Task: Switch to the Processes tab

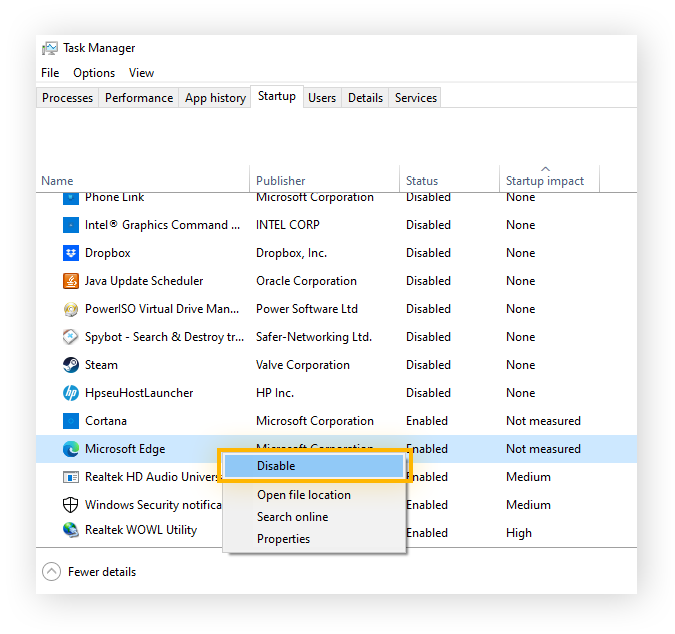Action: [68, 98]
